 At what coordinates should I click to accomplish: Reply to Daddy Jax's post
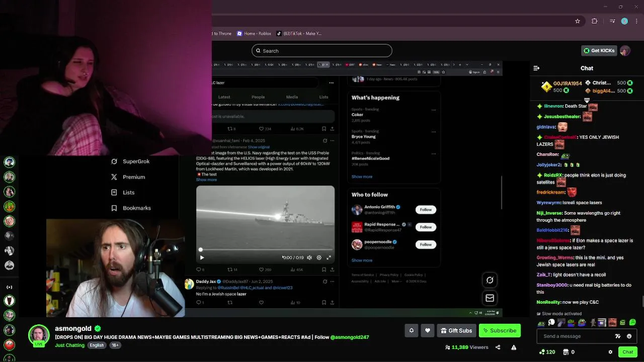coord(200,302)
